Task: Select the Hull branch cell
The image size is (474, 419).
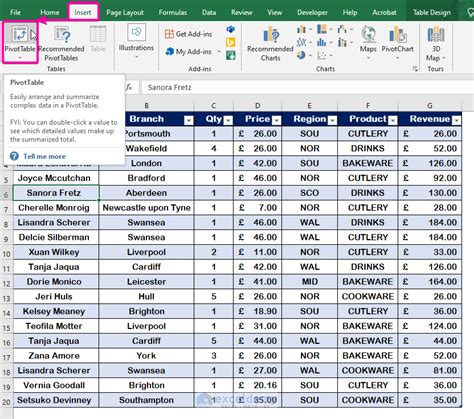Action: [146, 297]
